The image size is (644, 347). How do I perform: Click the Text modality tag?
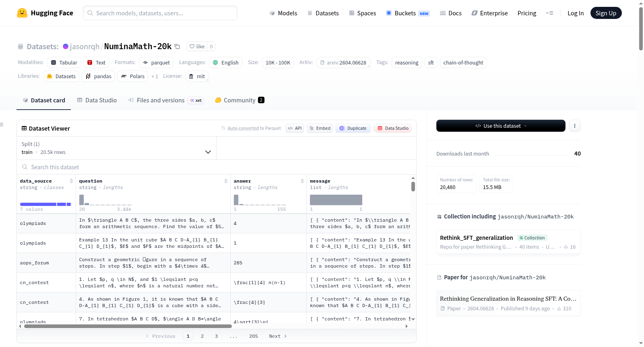pos(97,62)
